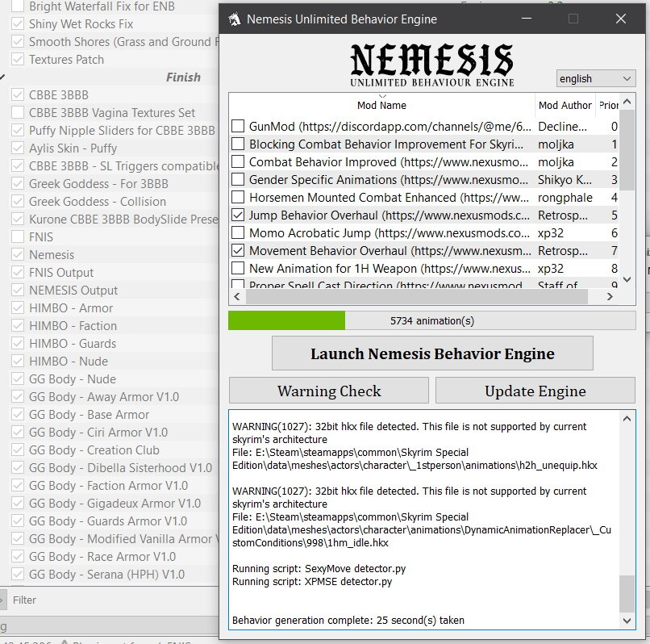Enable Gender Specific Animations mod
Screen dimensions: 650x644
tap(238, 179)
